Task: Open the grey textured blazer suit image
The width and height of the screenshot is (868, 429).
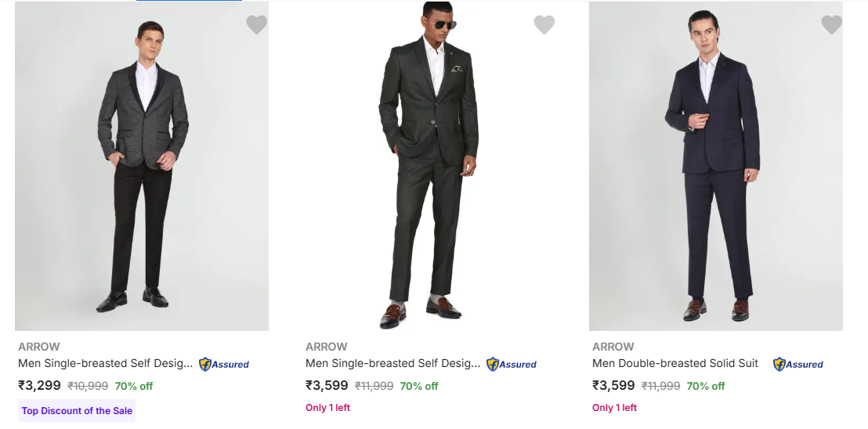Action: point(142,166)
